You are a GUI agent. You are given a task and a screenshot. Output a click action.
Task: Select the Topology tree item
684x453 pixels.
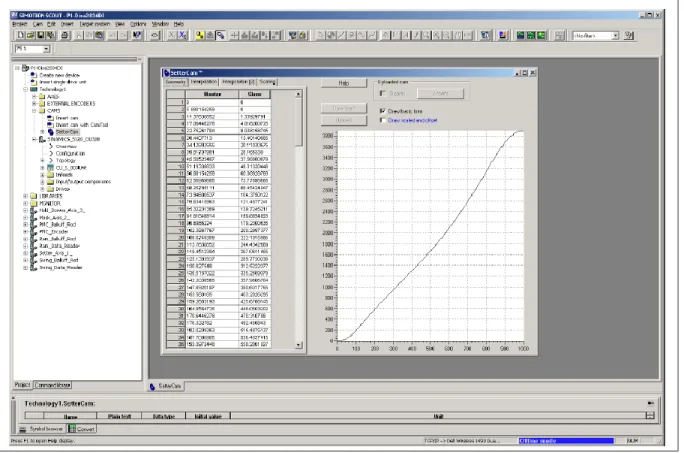[65, 160]
